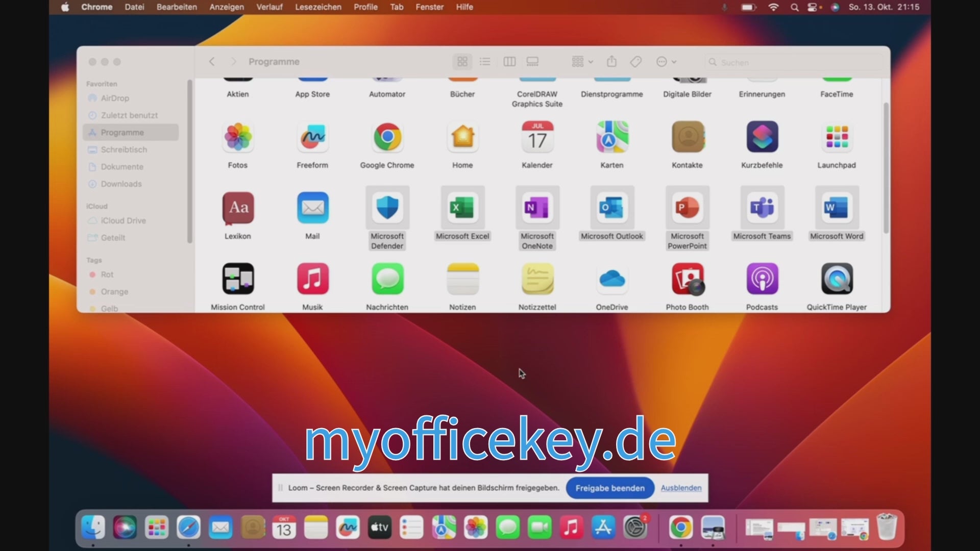Open Downloads in the sidebar

click(x=131, y=184)
